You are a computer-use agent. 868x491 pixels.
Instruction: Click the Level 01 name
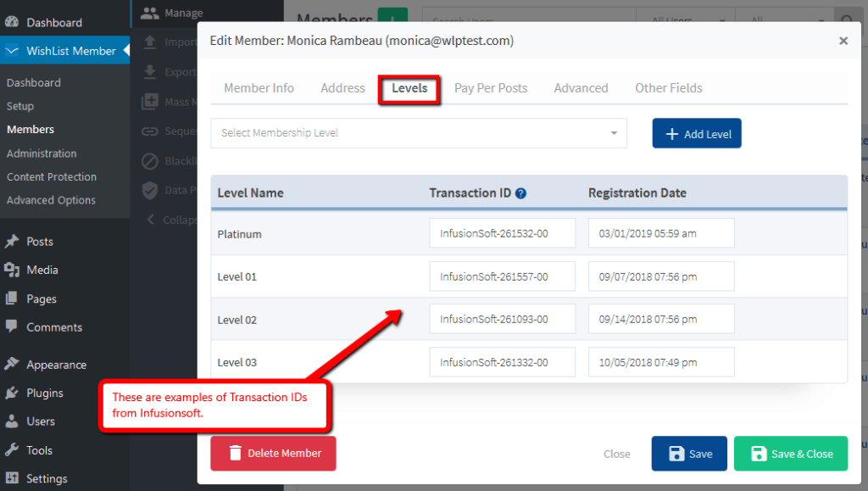click(237, 276)
